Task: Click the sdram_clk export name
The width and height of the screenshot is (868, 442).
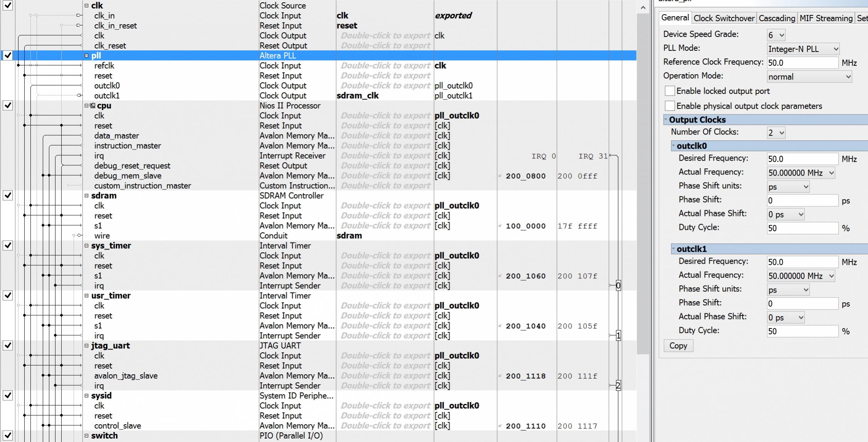Action: 357,95
